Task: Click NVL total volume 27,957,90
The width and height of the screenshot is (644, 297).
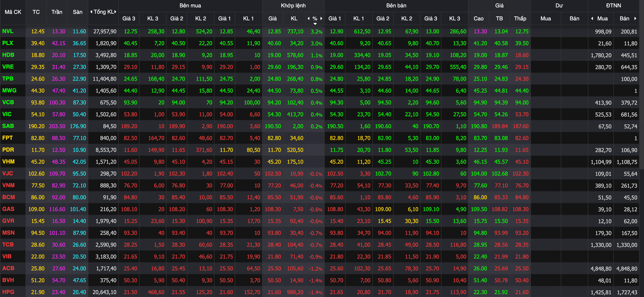Action: (105, 32)
